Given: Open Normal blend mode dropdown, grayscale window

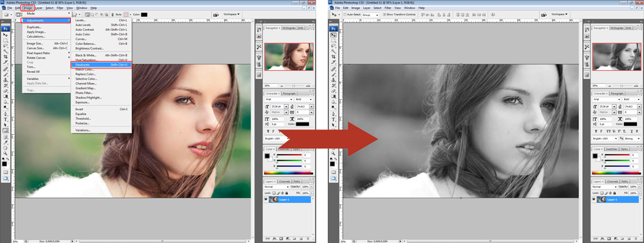Looking at the screenshot, I should tap(605, 187).
